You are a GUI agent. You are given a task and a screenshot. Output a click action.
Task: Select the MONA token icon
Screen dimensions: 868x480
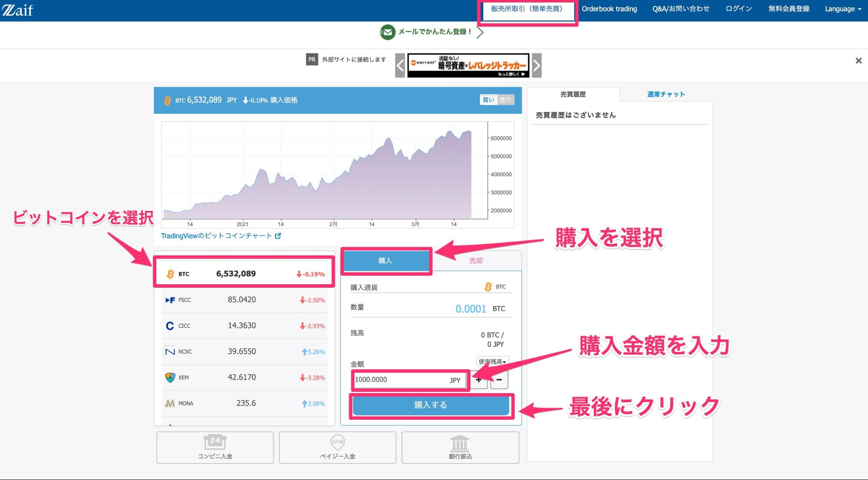tap(170, 404)
